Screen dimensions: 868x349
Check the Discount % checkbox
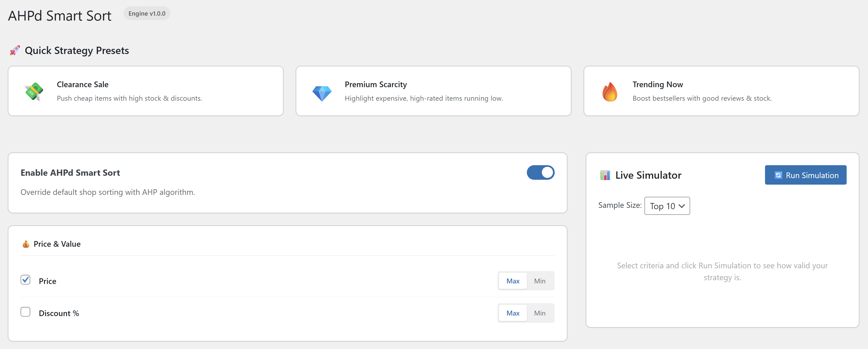tap(25, 312)
